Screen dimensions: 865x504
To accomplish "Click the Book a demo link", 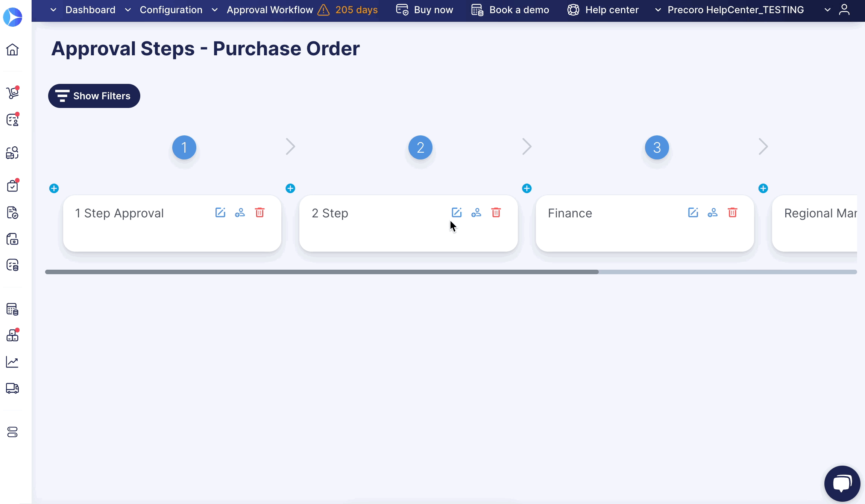I will 519,10.
